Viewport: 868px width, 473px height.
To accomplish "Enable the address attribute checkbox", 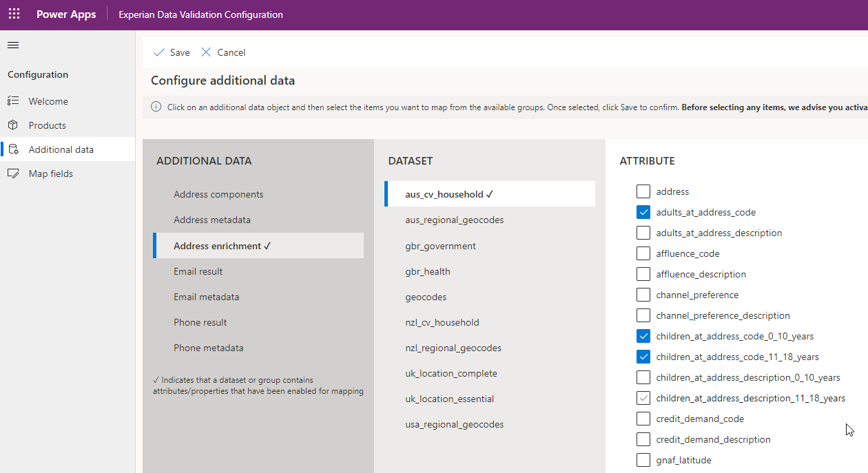I will click(x=643, y=191).
